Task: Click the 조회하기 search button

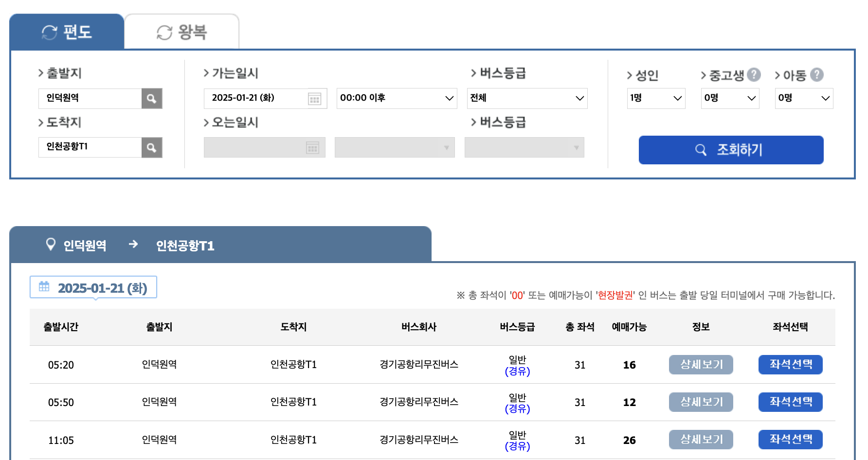Action: pyautogui.click(x=731, y=150)
